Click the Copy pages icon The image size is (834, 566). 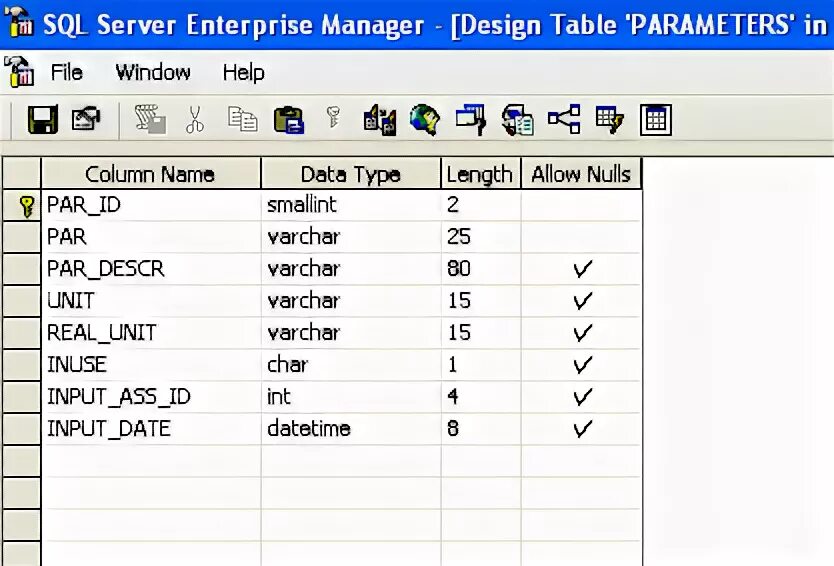pyautogui.click(x=243, y=119)
